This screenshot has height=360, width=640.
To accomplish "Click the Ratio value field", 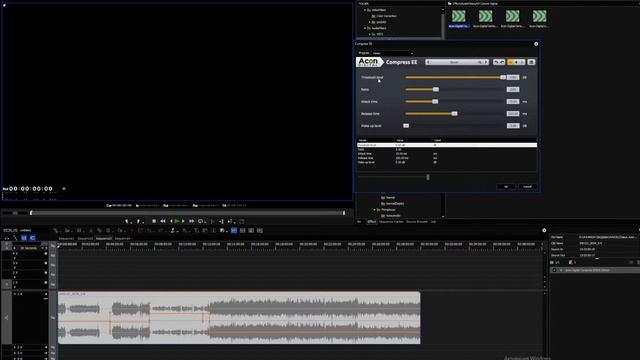I will [x=513, y=89].
